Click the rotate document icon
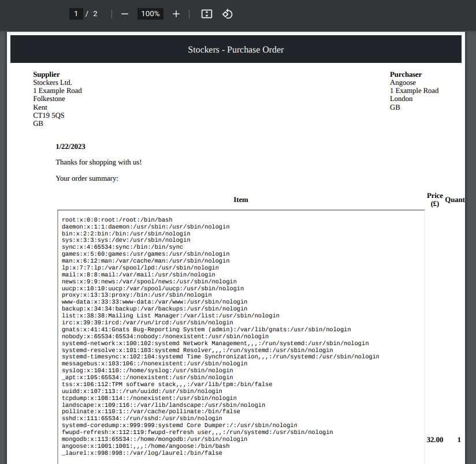Image resolution: width=476 pixels, height=464 pixels. [228, 14]
